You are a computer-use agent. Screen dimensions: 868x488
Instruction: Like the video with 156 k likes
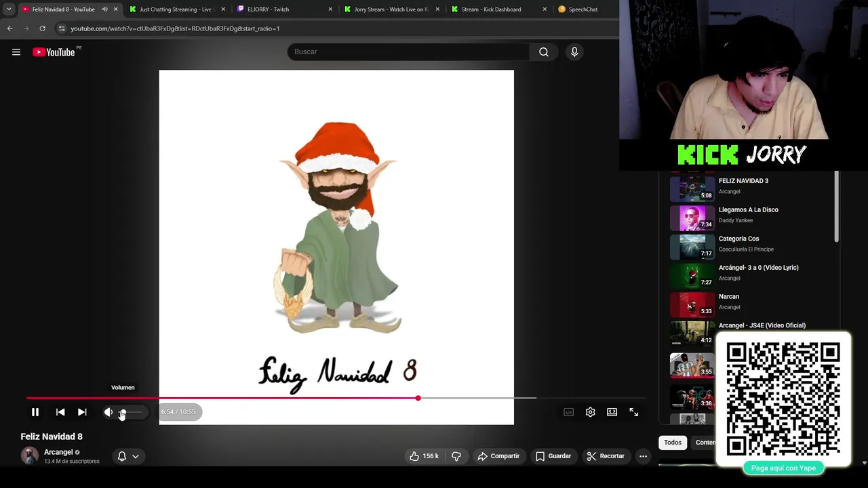[x=424, y=456]
